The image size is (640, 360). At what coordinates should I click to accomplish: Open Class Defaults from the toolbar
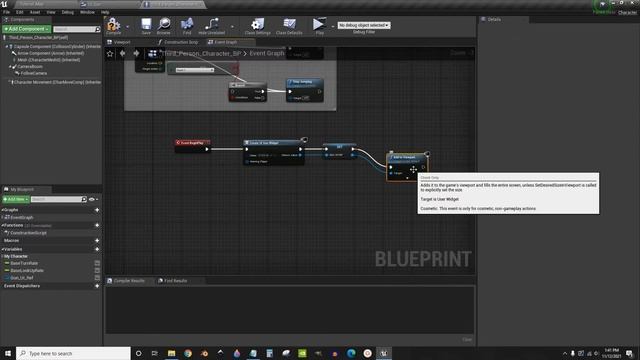click(x=289, y=26)
